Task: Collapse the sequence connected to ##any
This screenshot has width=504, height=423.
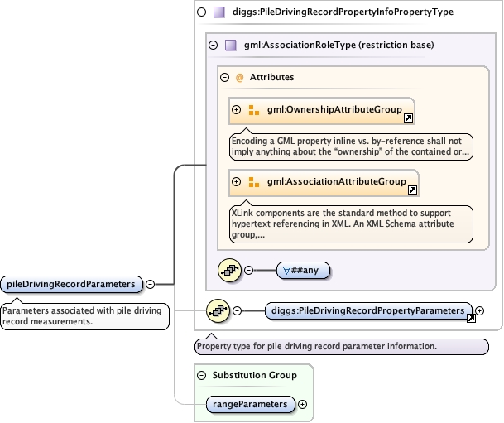Action: pos(248,270)
